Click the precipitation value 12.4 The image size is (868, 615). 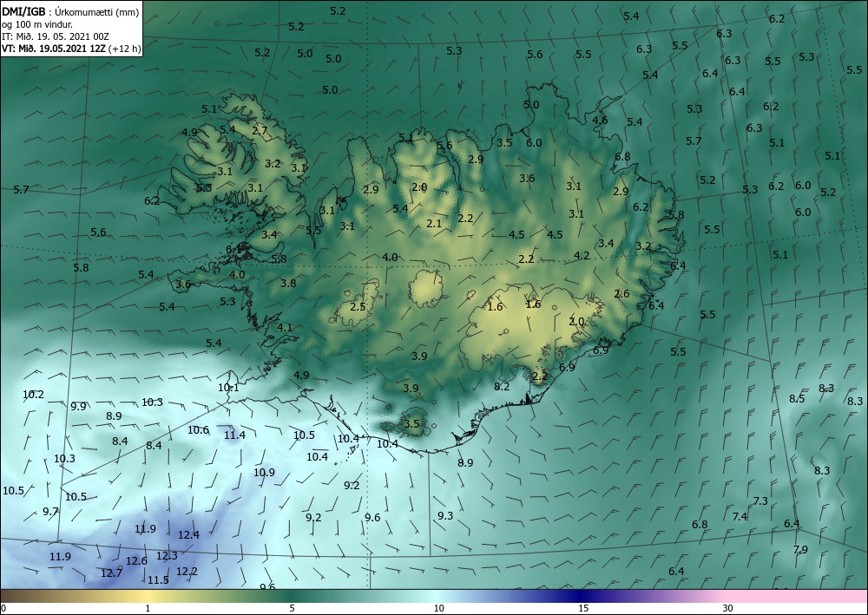[x=188, y=535]
